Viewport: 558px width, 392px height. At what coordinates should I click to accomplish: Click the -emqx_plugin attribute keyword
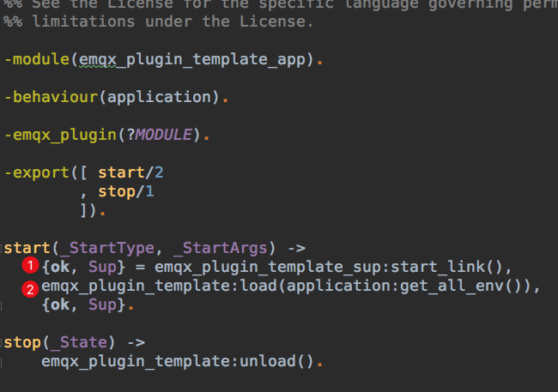point(60,136)
